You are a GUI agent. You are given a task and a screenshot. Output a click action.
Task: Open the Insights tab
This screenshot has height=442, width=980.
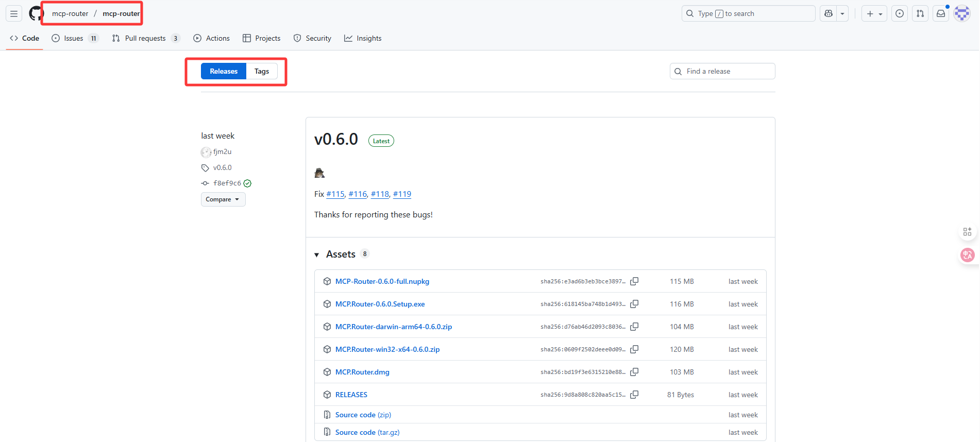[363, 38]
